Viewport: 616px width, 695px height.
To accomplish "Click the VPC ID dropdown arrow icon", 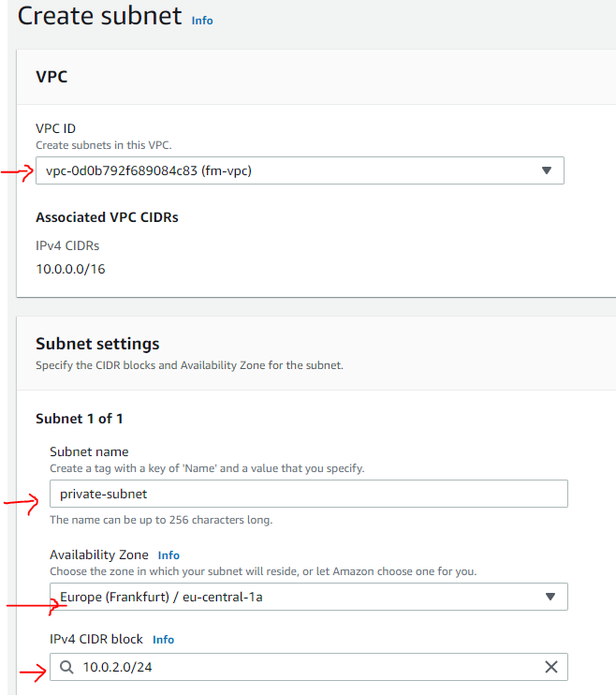I will point(547,170).
